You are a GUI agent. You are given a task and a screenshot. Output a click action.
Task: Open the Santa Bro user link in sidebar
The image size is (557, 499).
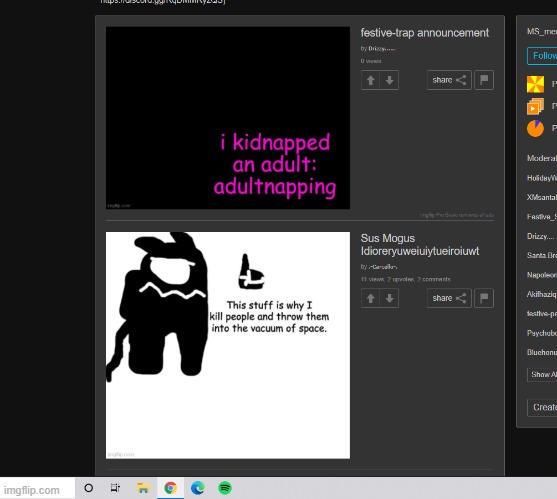click(542, 255)
